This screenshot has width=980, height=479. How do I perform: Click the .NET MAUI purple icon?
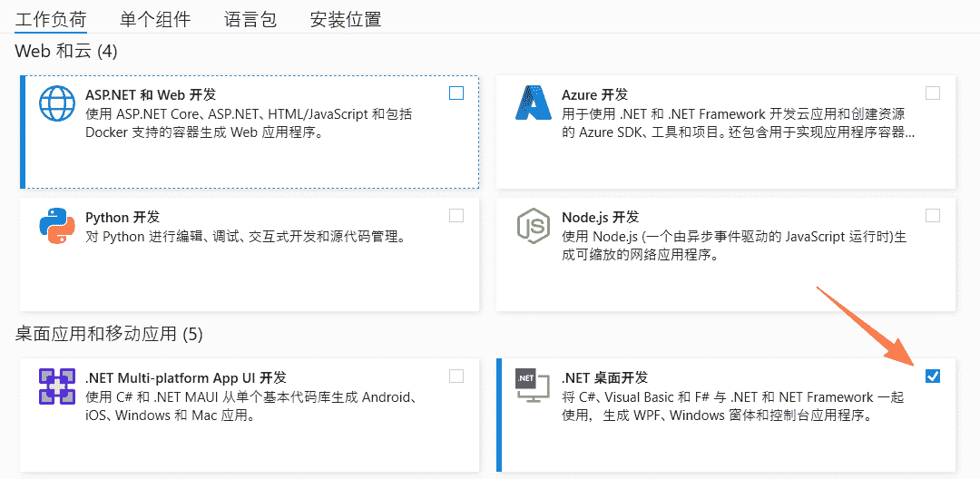(57, 386)
